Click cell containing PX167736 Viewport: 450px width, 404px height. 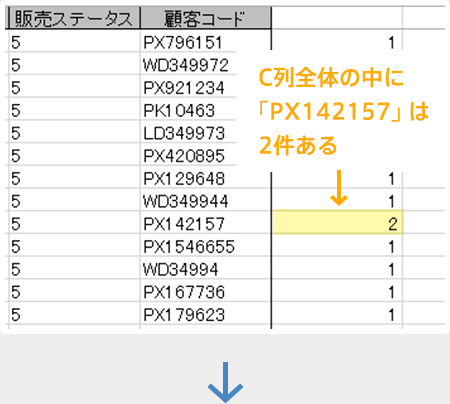click(x=206, y=290)
